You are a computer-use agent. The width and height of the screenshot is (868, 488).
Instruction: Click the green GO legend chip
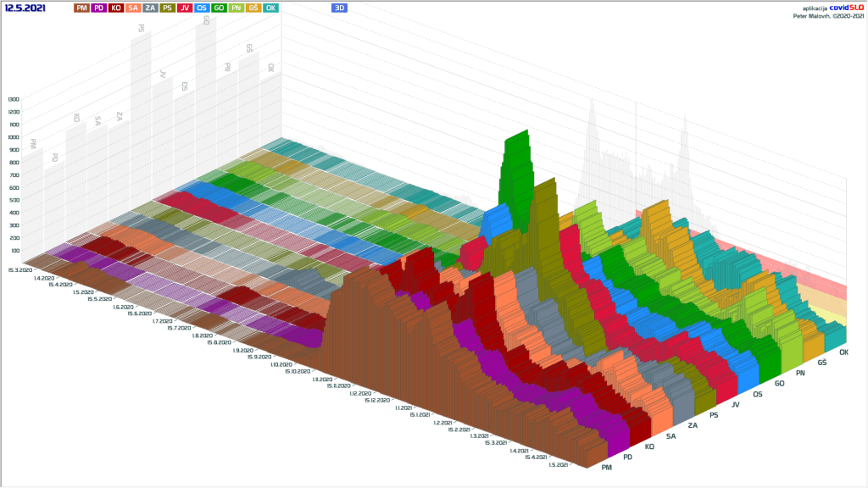click(219, 8)
